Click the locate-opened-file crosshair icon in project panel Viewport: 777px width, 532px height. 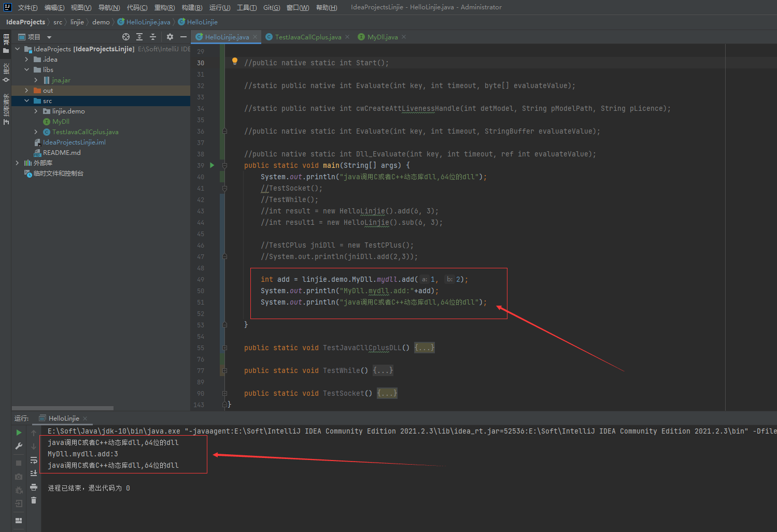click(x=126, y=37)
